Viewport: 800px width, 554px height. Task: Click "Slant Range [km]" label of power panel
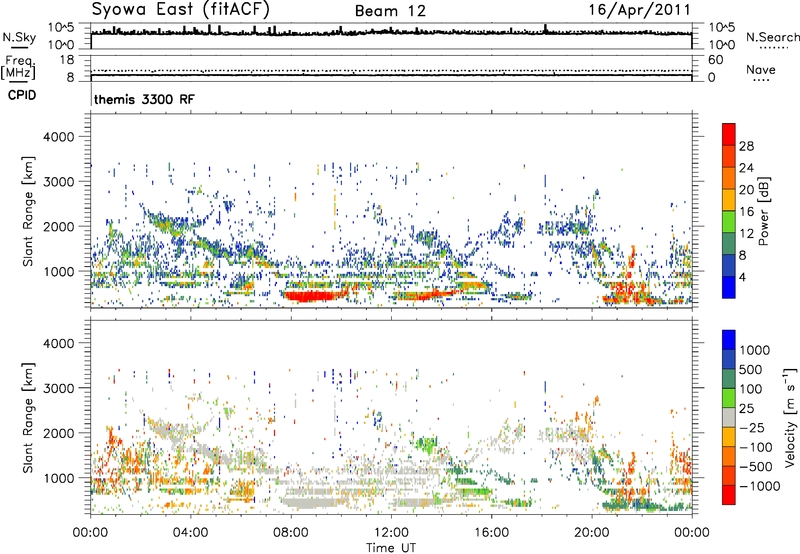click(28, 211)
